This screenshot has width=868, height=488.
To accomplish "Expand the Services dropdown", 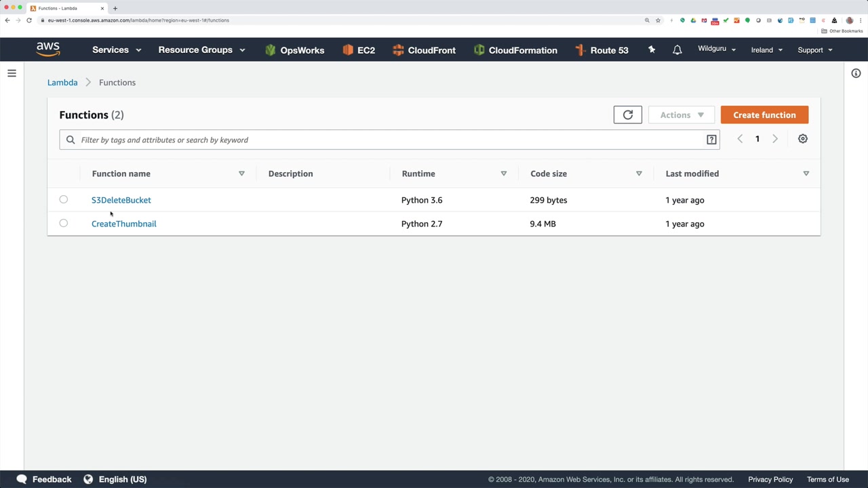I will click(117, 50).
